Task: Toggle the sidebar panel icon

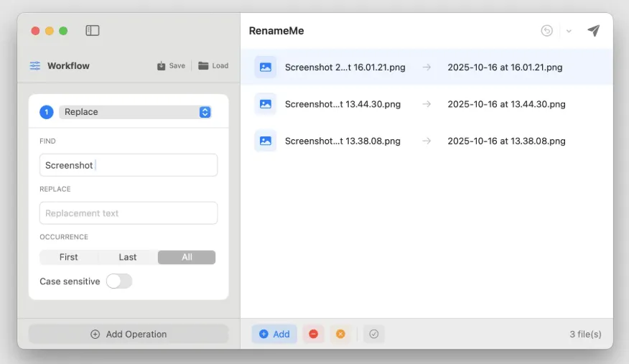Action: 92,30
